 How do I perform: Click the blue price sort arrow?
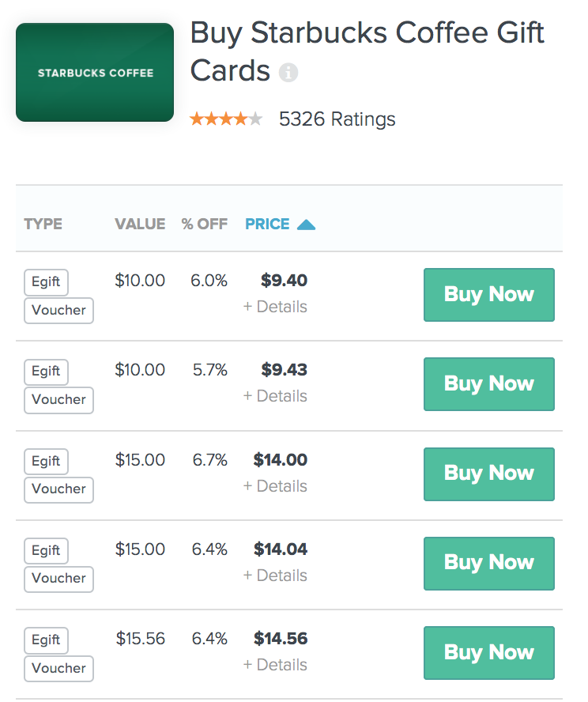click(x=306, y=225)
